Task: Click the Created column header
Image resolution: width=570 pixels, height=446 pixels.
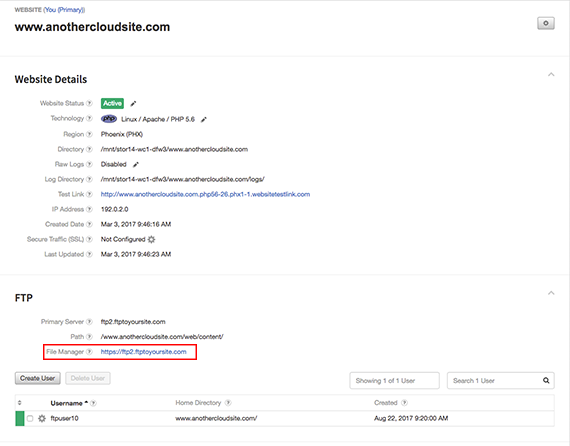Action: 386,403
